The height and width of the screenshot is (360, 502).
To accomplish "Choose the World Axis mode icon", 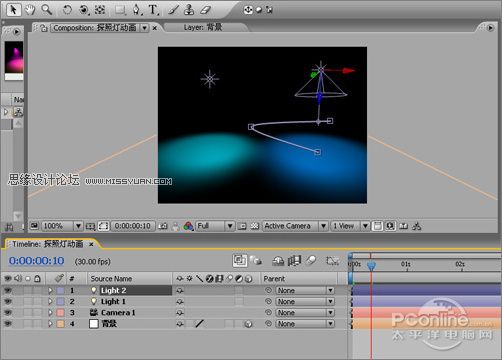I will coord(259,10).
